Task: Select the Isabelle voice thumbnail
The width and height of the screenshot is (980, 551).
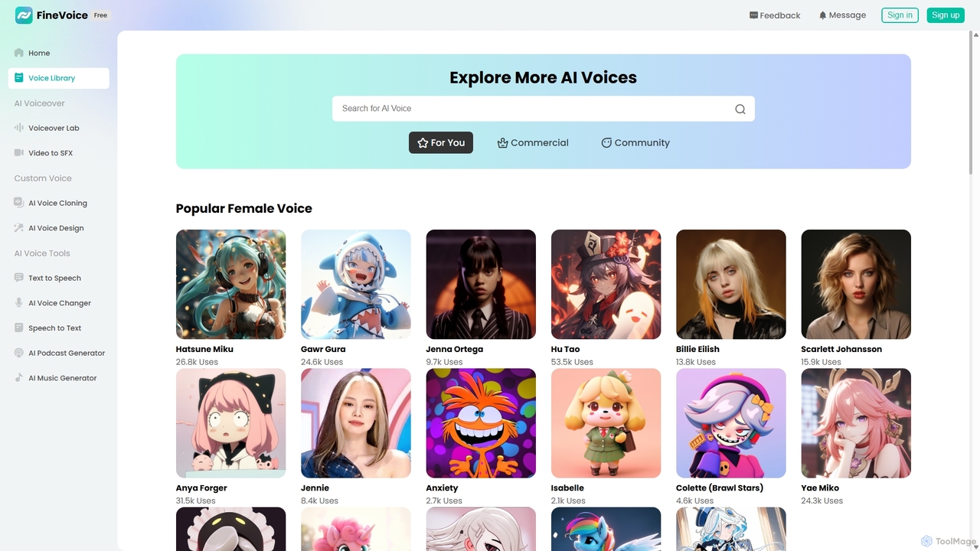Action: click(606, 423)
